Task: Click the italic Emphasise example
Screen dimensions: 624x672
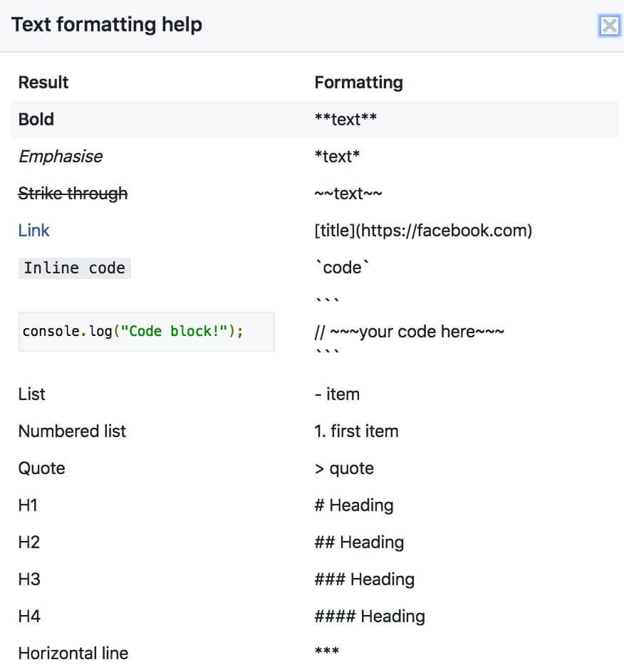Action: click(x=61, y=157)
